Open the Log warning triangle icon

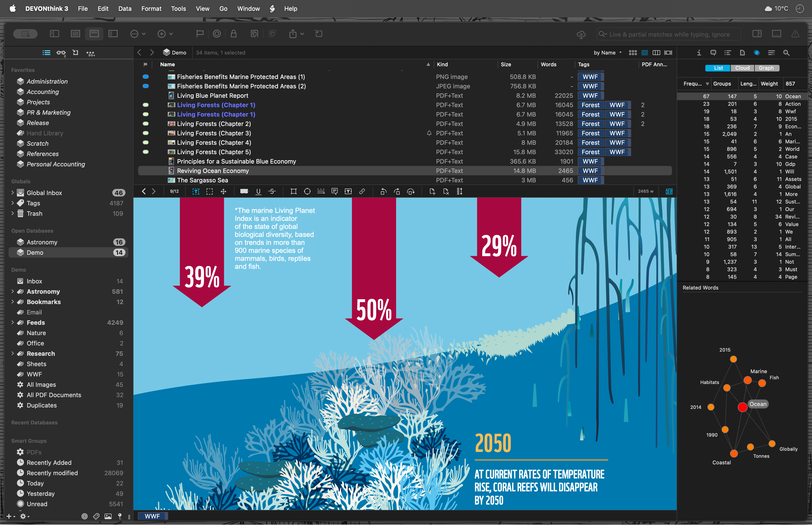click(x=795, y=34)
